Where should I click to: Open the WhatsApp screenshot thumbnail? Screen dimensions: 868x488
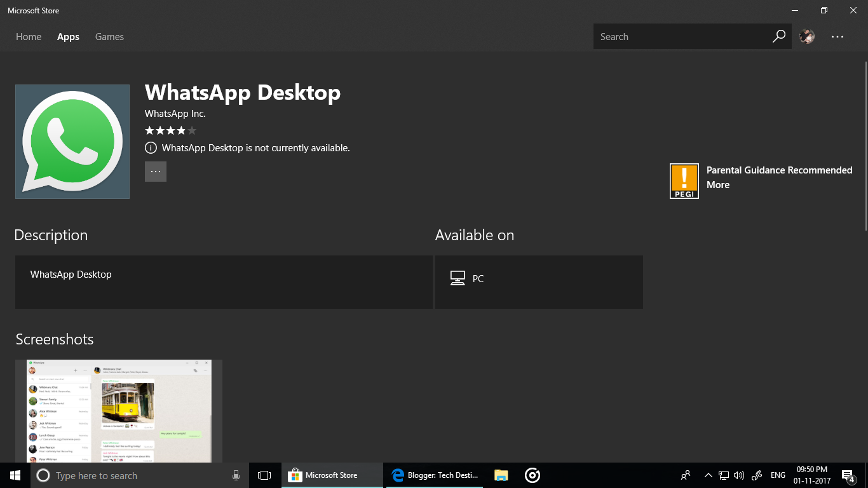[119, 411]
